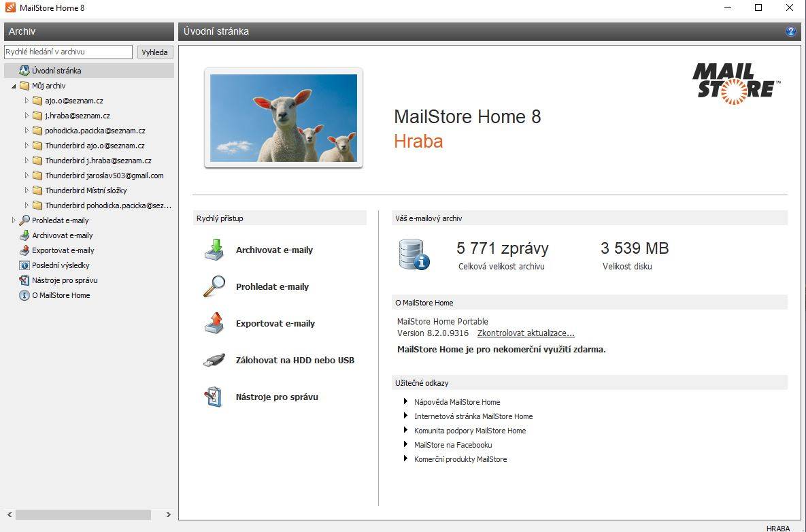Open Komunita podpory MailStore Home link
The width and height of the screenshot is (806, 532).
(x=470, y=431)
